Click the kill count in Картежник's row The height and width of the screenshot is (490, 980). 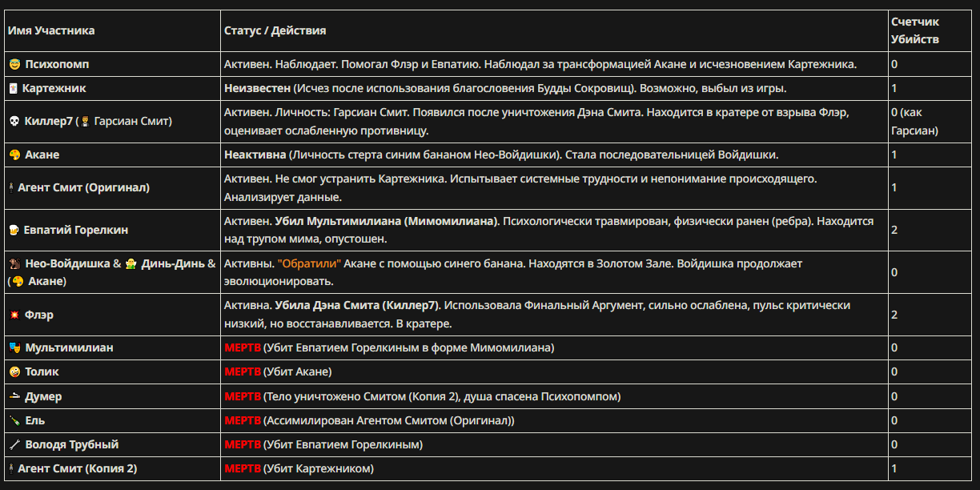pyautogui.click(x=894, y=89)
